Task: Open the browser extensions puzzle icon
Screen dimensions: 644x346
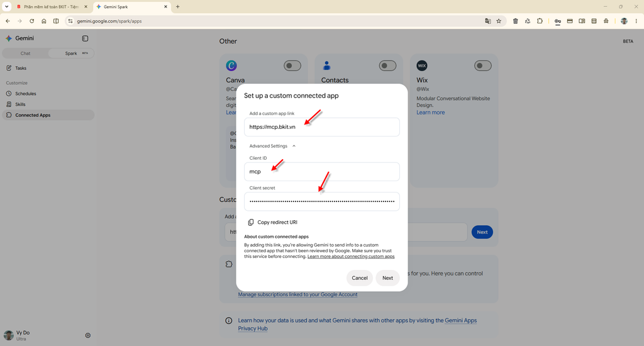Action: [540, 21]
